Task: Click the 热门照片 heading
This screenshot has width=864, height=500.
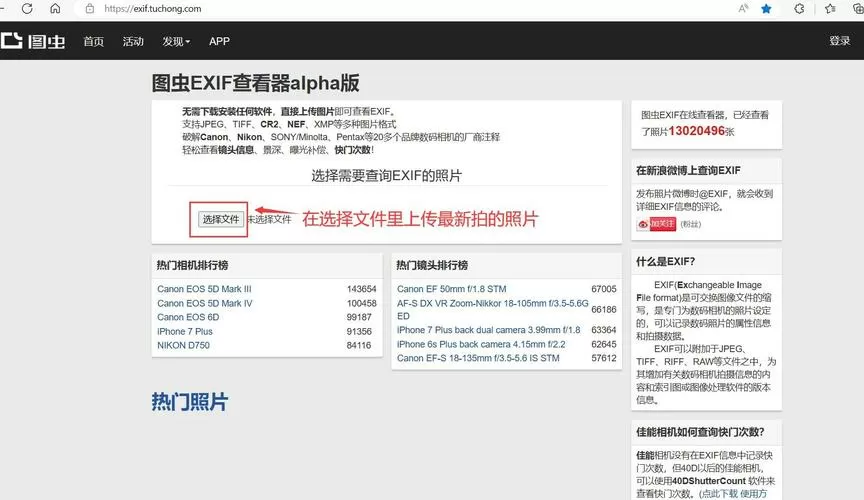Action: point(190,401)
